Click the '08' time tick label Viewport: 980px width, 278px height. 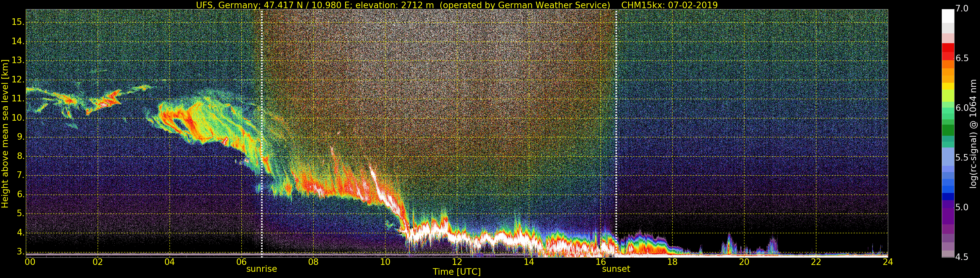(x=313, y=262)
